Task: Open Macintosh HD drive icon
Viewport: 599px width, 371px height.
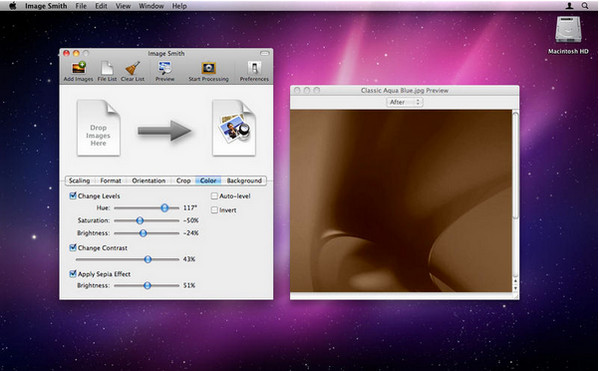Action: tap(568, 30)
